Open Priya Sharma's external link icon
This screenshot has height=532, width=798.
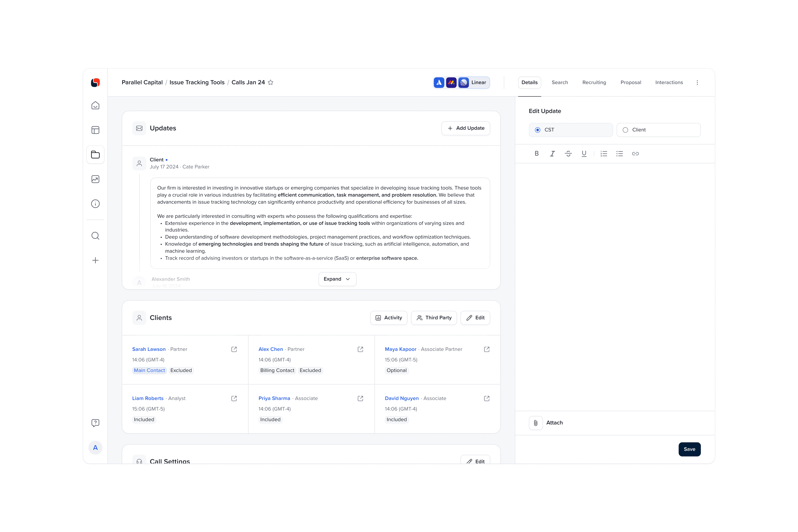point(360,398)
